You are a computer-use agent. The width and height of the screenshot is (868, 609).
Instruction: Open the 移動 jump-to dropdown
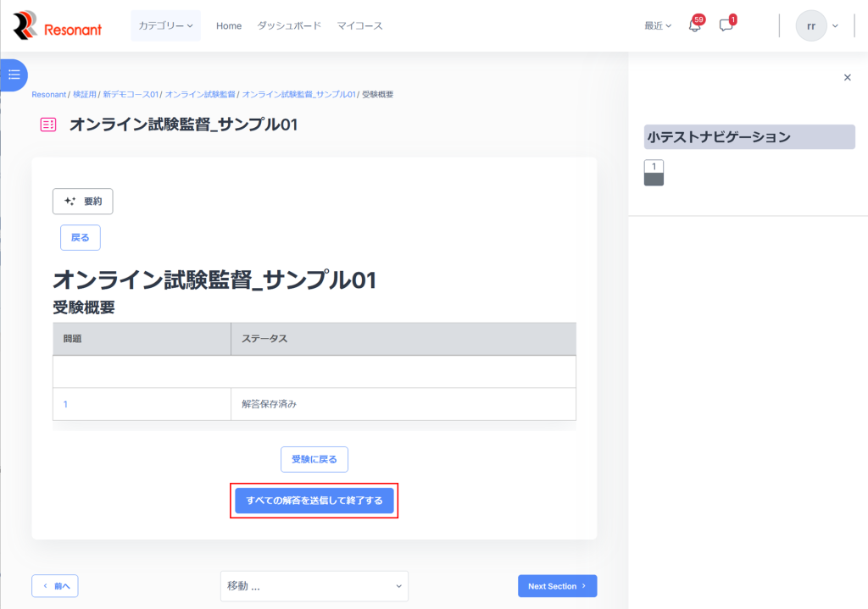pyautogui.click(x=314, y=586)
